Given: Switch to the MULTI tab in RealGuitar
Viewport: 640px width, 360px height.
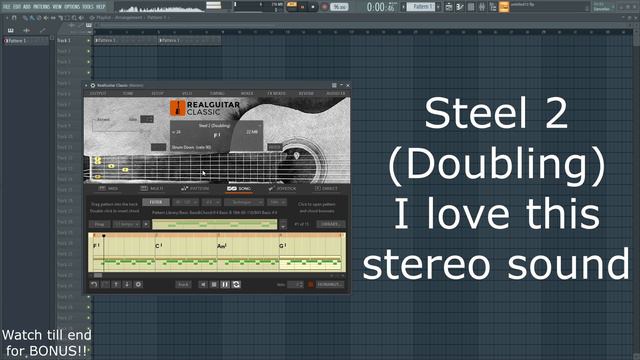Looking at the screenshot, I should 151,189.
